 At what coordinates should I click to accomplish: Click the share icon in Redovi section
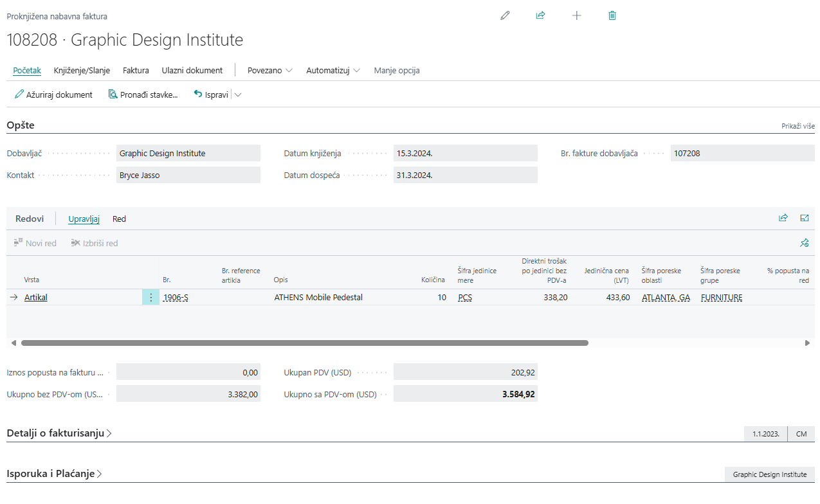tap(783, 218)
